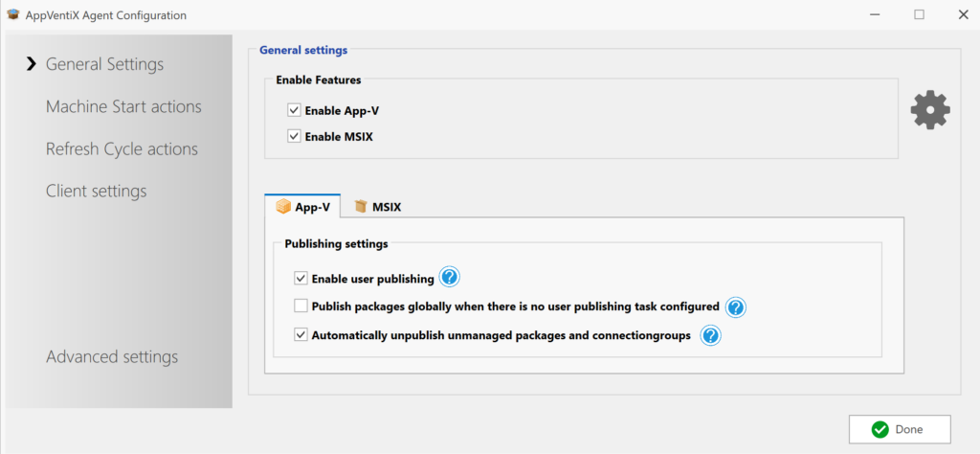Open Machine Start actions section
The width and height of the screenshot is (980, 454).
point(123,106)
